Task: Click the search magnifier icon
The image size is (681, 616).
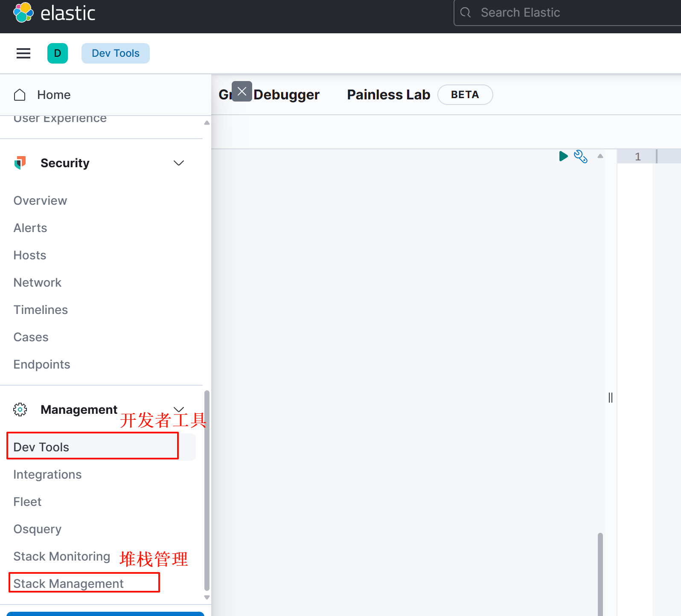Action: coord(466,13)
